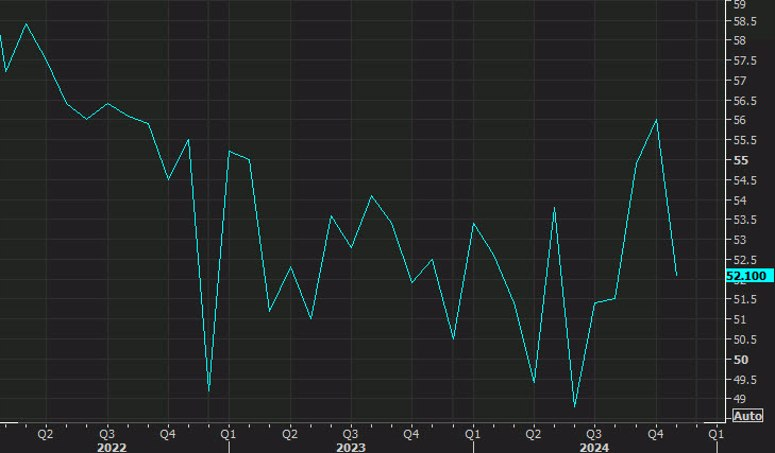The image size is (775, 453).
Task: Select the lowest trough near 48.8
Action: pos(575,407)
